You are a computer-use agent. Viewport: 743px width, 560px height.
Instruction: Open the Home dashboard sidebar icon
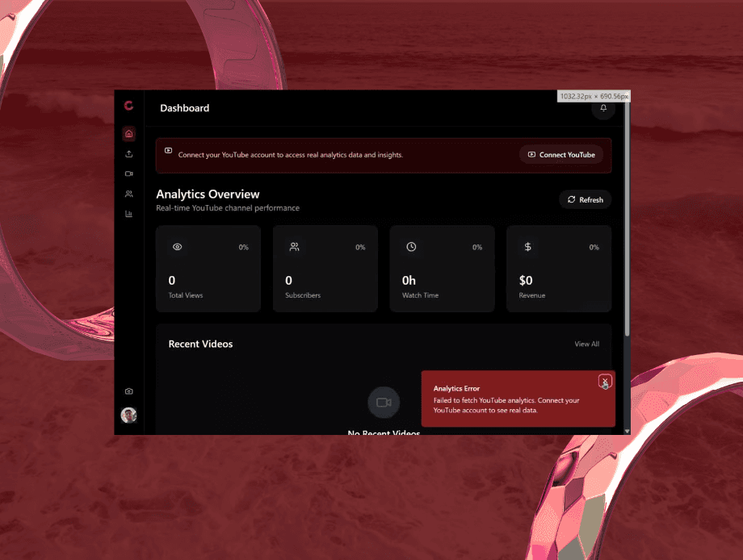pos(129,134)
